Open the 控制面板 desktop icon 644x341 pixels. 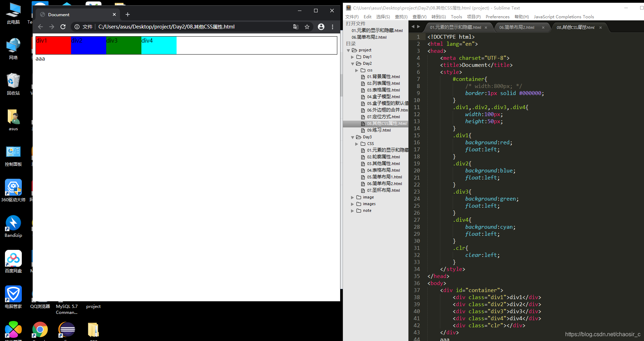pos(13,155)
